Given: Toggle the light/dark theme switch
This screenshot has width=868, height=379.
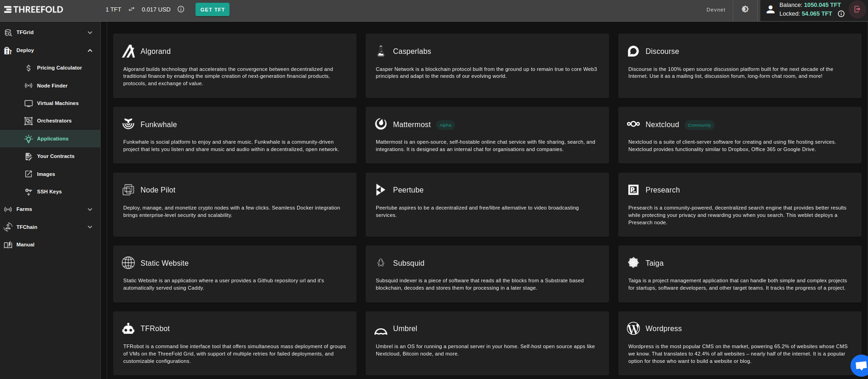Looking at the screenshot, I should pos(745,9).
